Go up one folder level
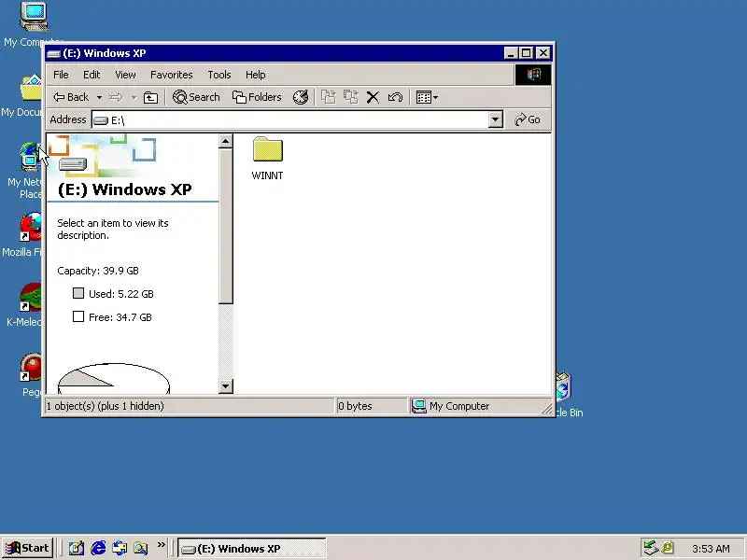 coord(150,97)
